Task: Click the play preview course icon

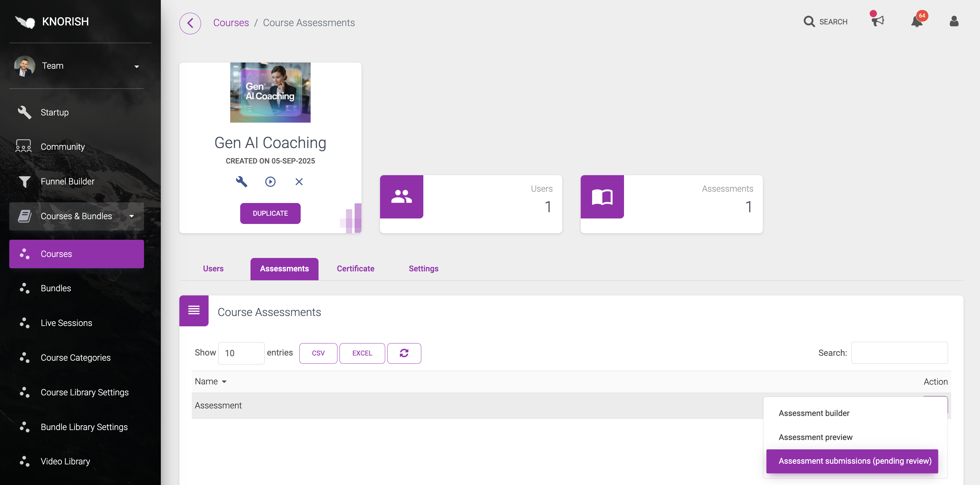Action: pyautogui.click(x=270, y=182)
